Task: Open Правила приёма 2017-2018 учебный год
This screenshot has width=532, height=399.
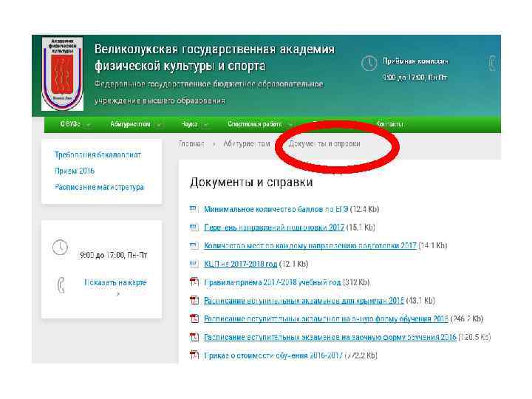Action: tap(272, 282)
